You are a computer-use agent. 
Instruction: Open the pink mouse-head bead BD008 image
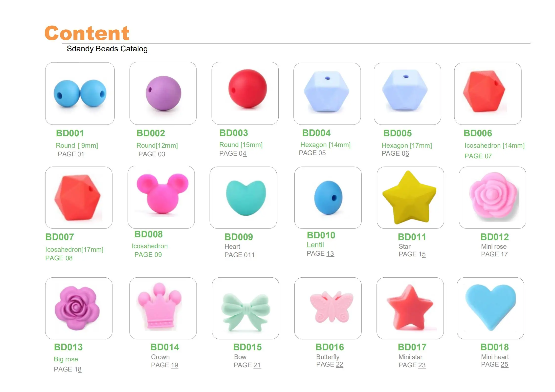click(161, 197)
